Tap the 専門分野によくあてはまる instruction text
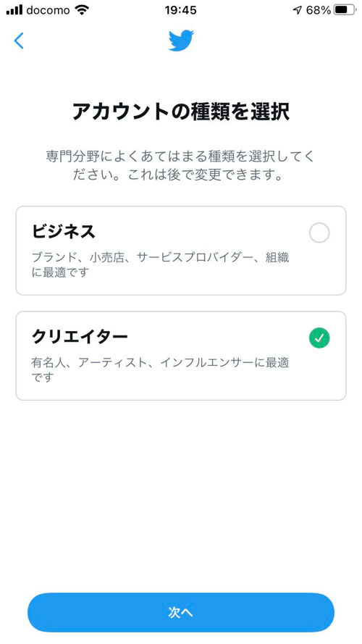This screenshot has height=644, width=362. 181,166
